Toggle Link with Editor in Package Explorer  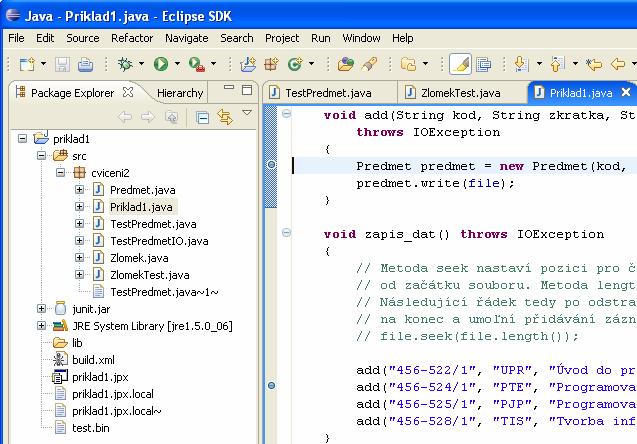[x=225, y=117]
